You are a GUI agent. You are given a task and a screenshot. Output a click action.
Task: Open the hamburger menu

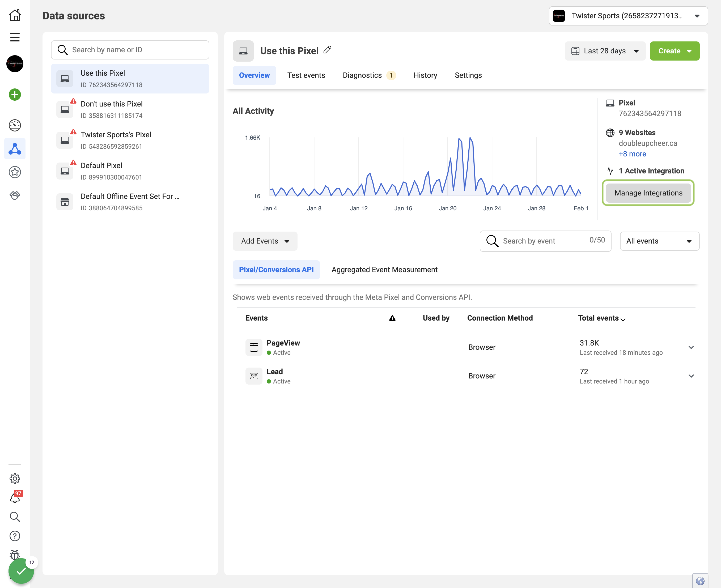15,37
